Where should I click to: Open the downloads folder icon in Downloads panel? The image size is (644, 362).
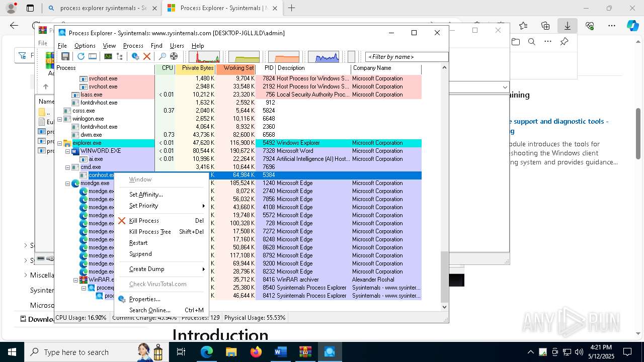point(516,42)
